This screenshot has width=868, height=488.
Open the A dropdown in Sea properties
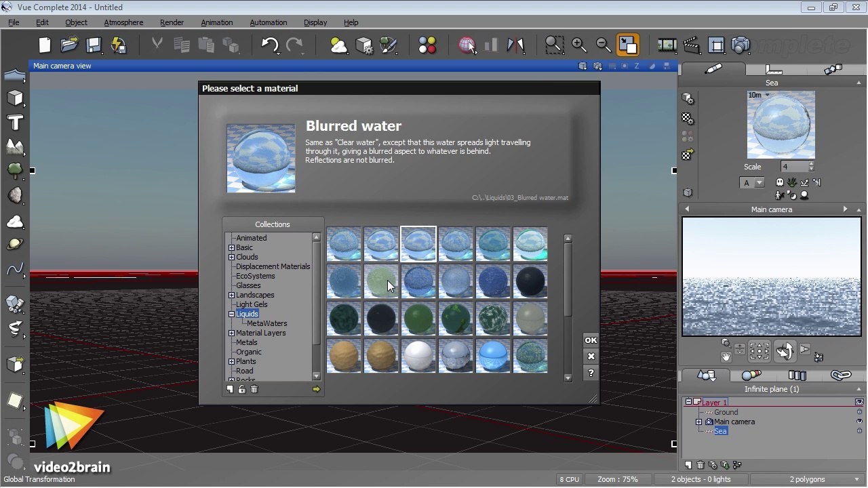tap(752, 183)
